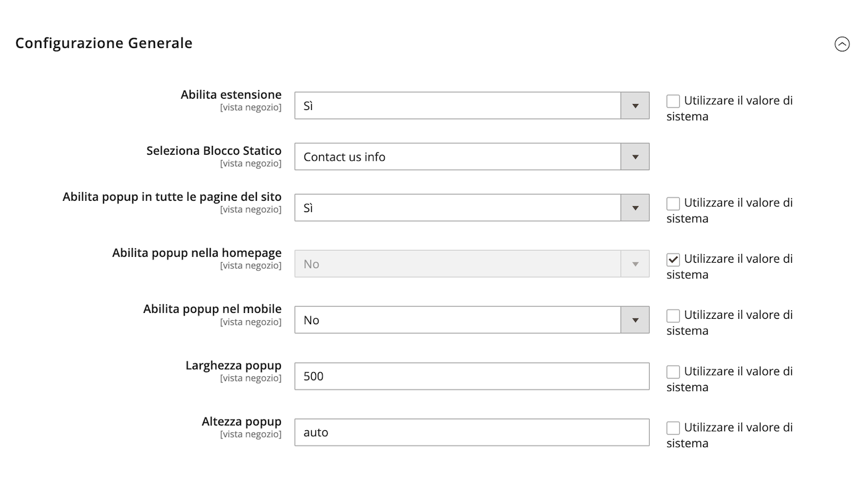Click the Configurazione Generale heading
The height and width of the screenshot is (493, 868).
[104, 43]
